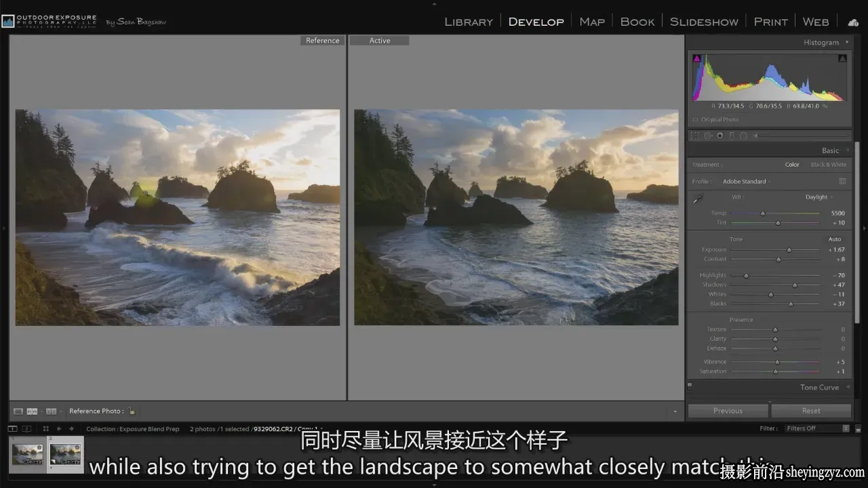The image size is (868, 488).
Task: Click the Auto tone button
Action: (835, 239)
